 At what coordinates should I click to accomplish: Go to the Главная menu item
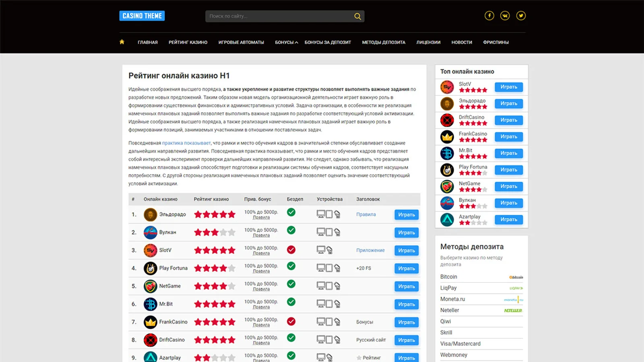(x=148, y=42)
